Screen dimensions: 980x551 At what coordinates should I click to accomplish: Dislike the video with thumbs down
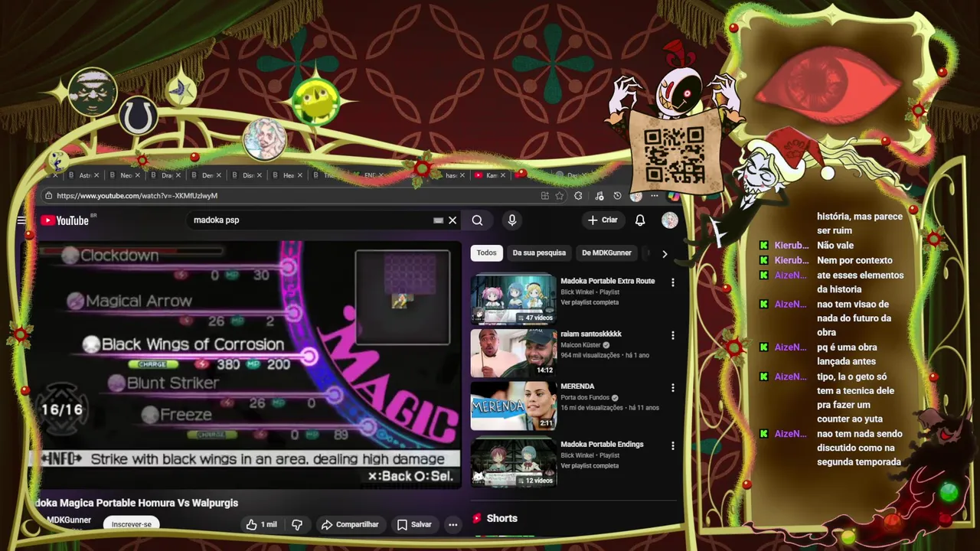coord(297,524)
